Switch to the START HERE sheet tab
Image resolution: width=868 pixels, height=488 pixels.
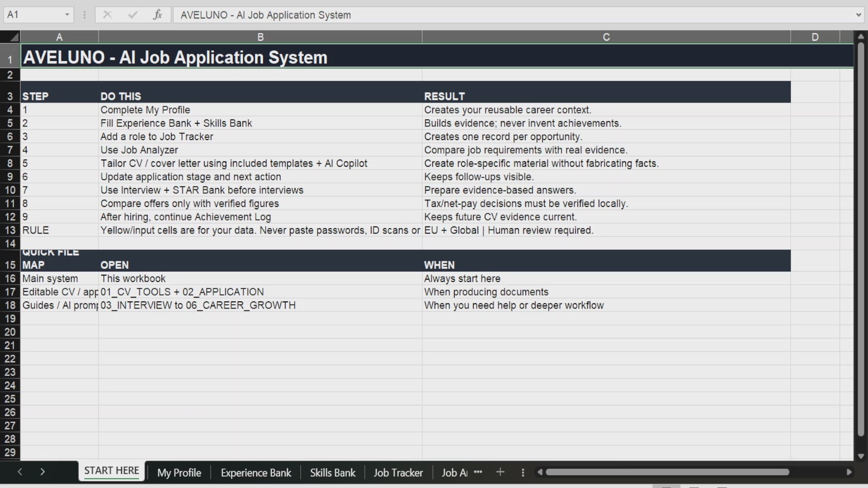112,471
